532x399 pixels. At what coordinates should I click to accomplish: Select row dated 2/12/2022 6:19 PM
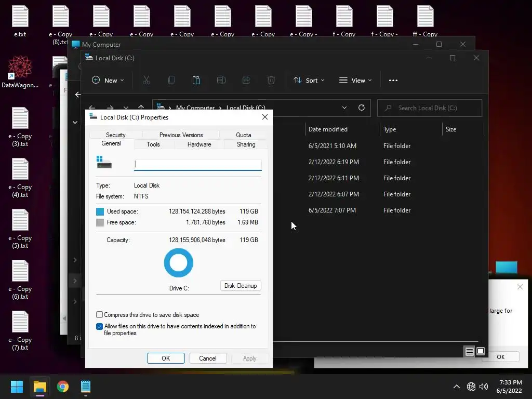click(x=378, y=162)
